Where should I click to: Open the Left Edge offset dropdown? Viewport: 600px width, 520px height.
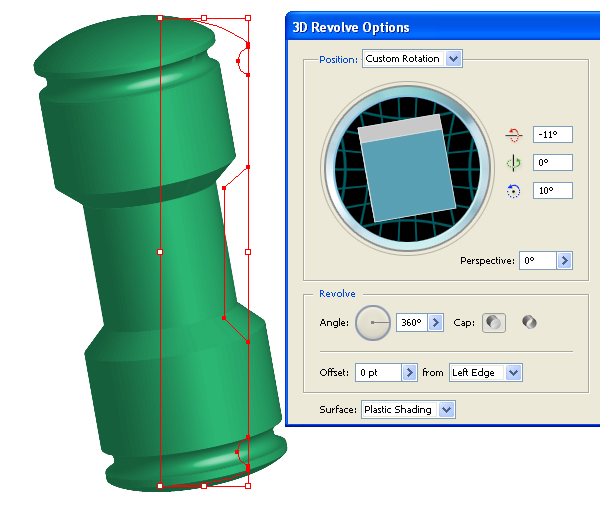(486, 372)
